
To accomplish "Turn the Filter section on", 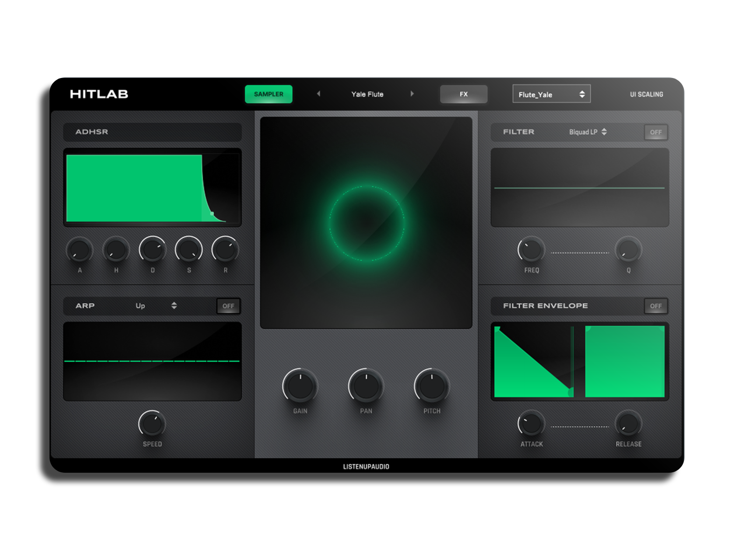I will click(x=655, y=132).
